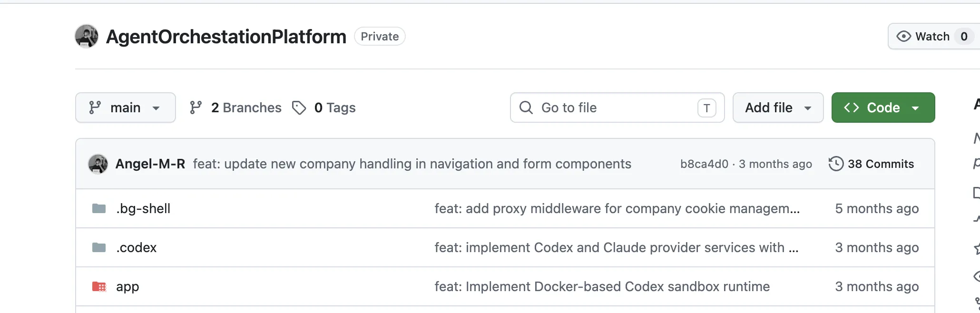980x313 pixels.
Task: Open the .codex folder
Action: [136, 247]
